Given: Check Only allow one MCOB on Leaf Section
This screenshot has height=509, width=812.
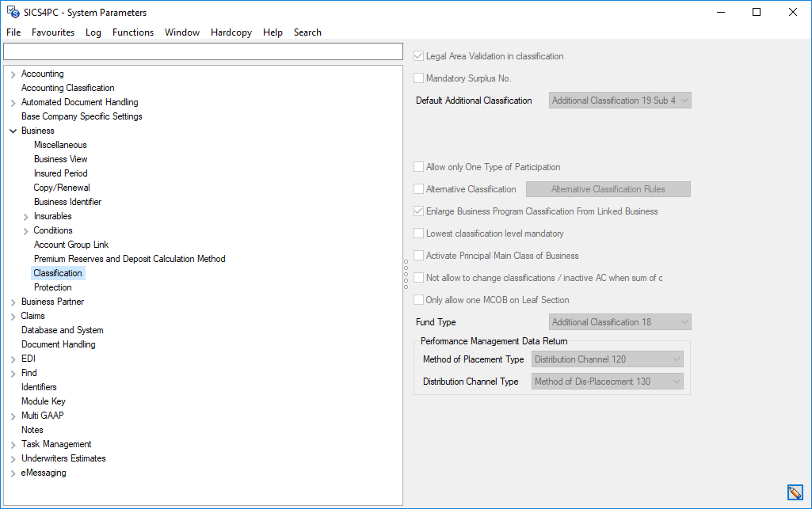Looking at the screenshot, I should pos(417,299).
